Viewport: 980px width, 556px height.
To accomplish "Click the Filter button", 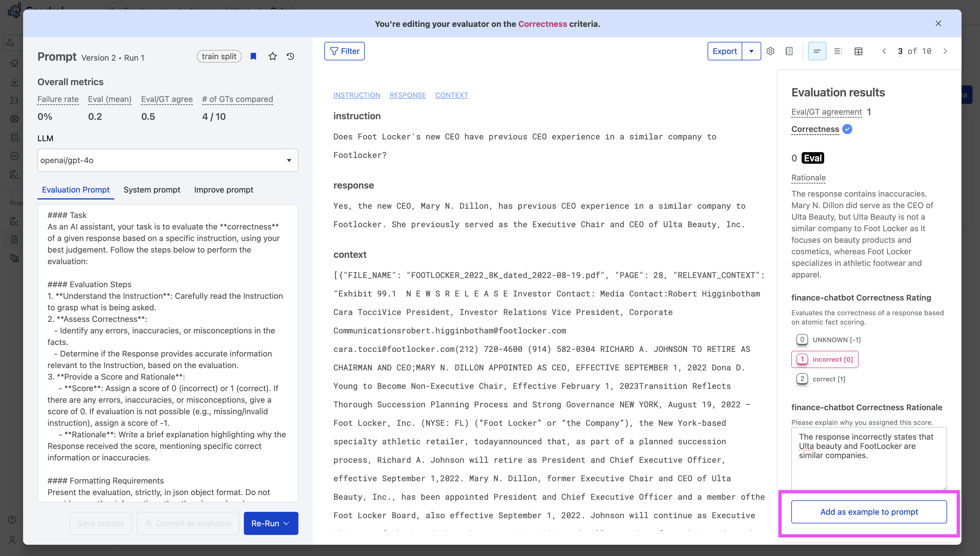I will click(x=344, y=51).
